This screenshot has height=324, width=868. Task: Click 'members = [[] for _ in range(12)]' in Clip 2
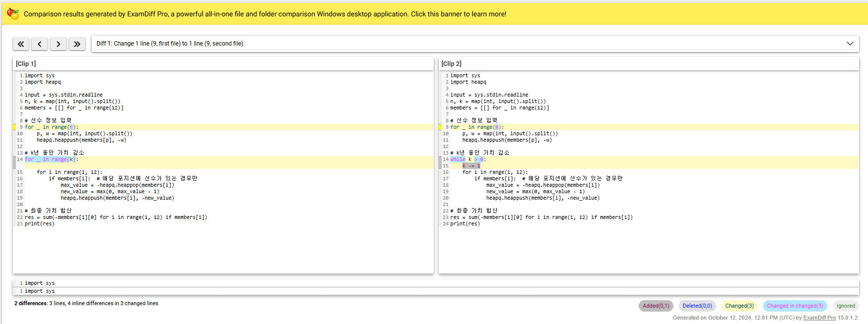[500, 108]
